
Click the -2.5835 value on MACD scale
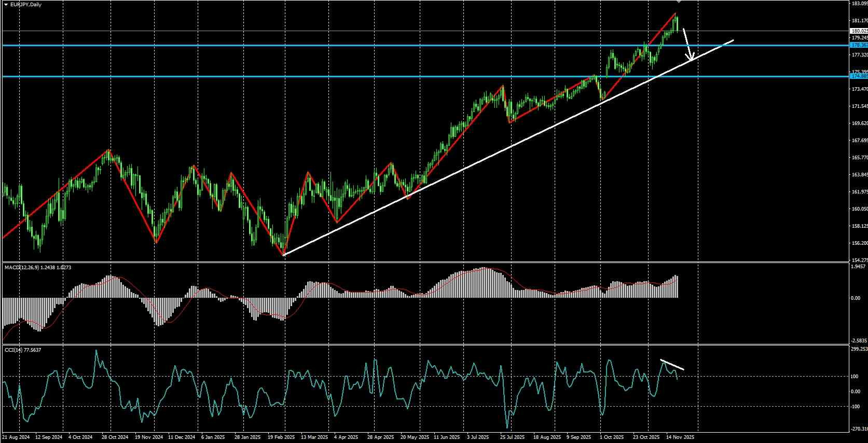859,341
